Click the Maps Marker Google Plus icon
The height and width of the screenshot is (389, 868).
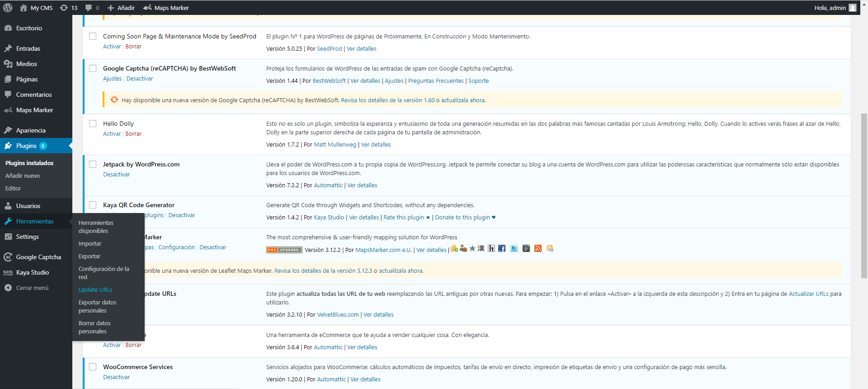pos(526,248)
